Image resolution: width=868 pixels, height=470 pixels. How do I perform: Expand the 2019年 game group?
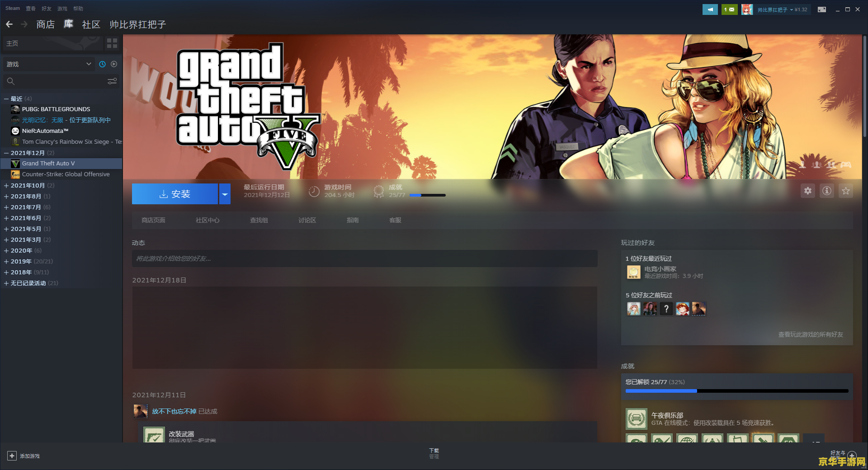click(6, 261)
